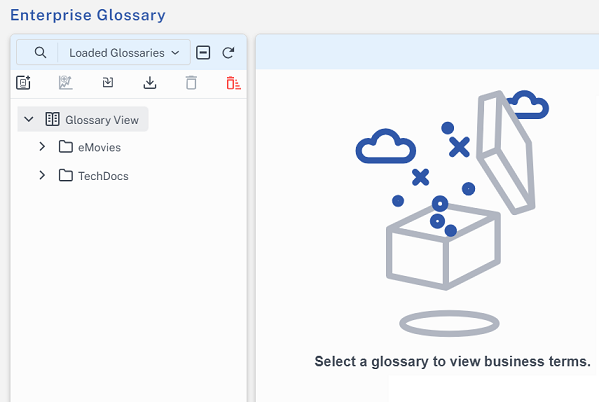
Task: Collapse the Glossary View node
Action: (x=29, y=119)
